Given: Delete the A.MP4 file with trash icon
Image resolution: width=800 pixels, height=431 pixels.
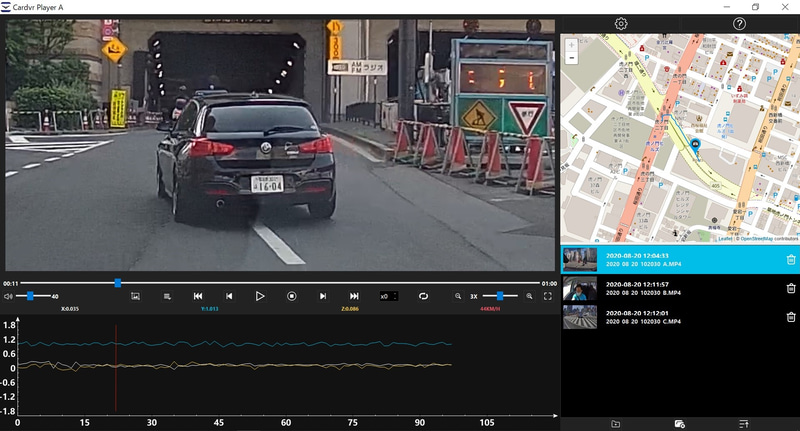Looking at the screenshot, I should pyautogui.click(x=791, y=260).
